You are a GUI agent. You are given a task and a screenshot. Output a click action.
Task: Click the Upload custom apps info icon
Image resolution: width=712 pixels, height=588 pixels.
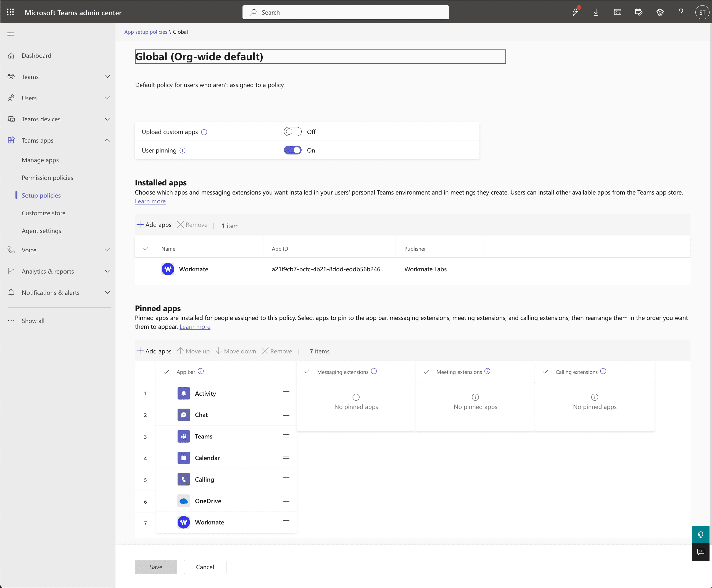pos(204,132)
